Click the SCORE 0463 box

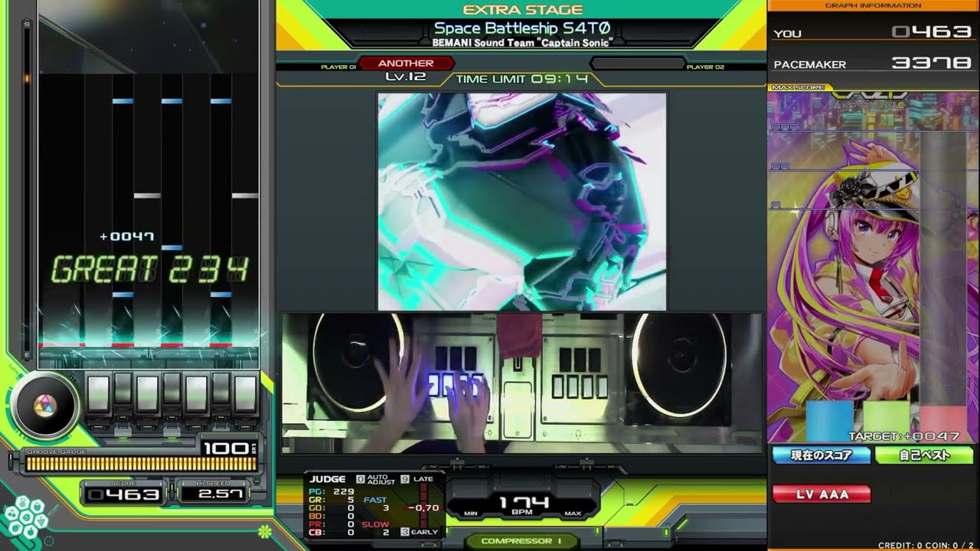click(x=122, y=493)
